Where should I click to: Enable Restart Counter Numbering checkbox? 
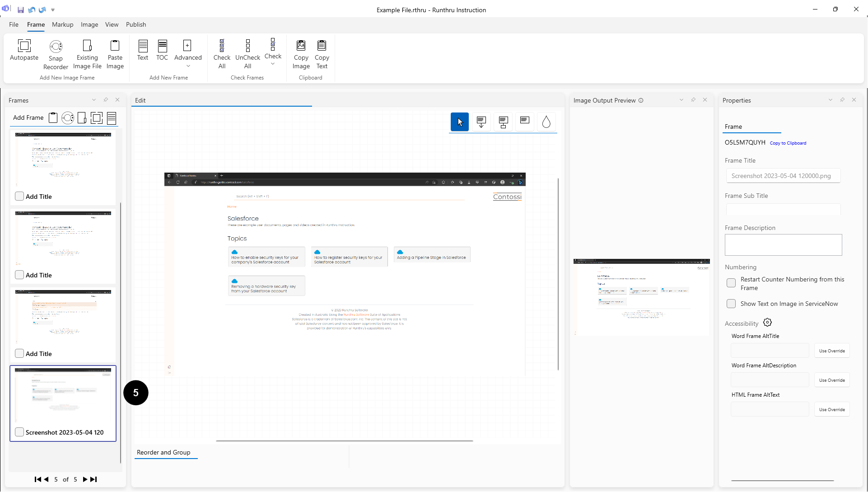click(731, 283)
